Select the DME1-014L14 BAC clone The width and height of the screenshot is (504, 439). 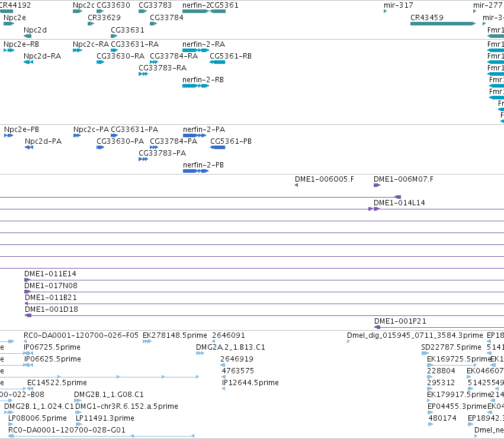(439, 209)
